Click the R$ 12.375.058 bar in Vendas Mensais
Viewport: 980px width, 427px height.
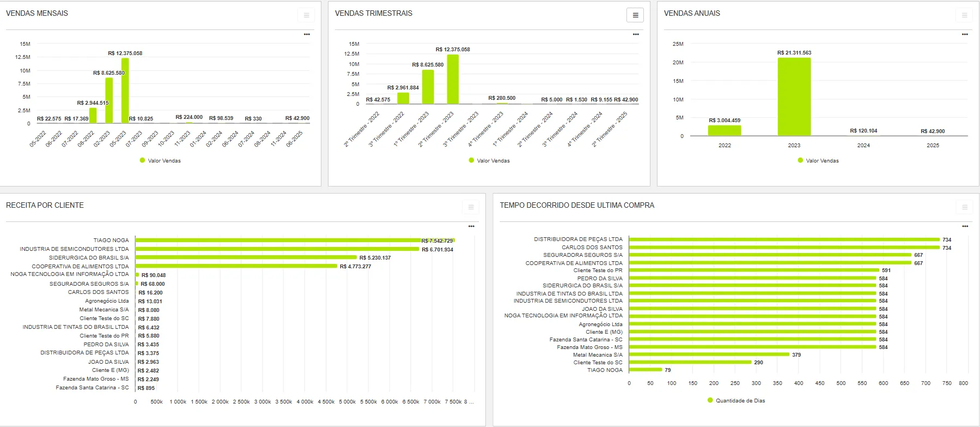[x=125, y=91]
